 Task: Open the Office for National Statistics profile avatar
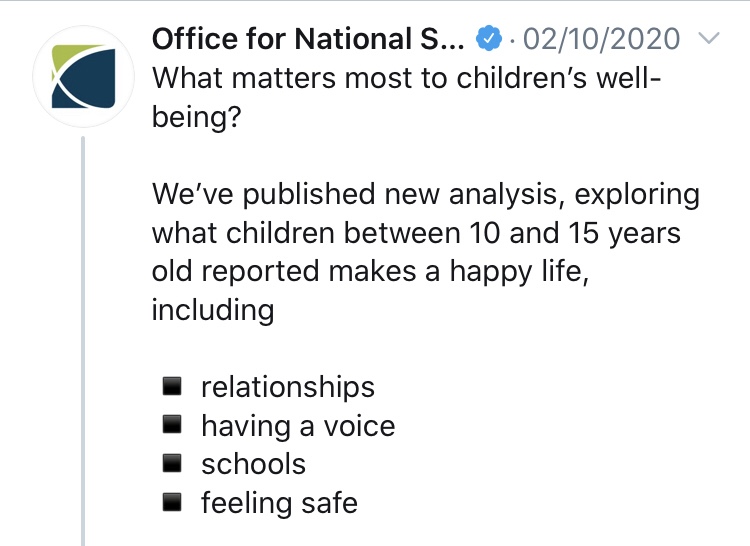point(82,76)
